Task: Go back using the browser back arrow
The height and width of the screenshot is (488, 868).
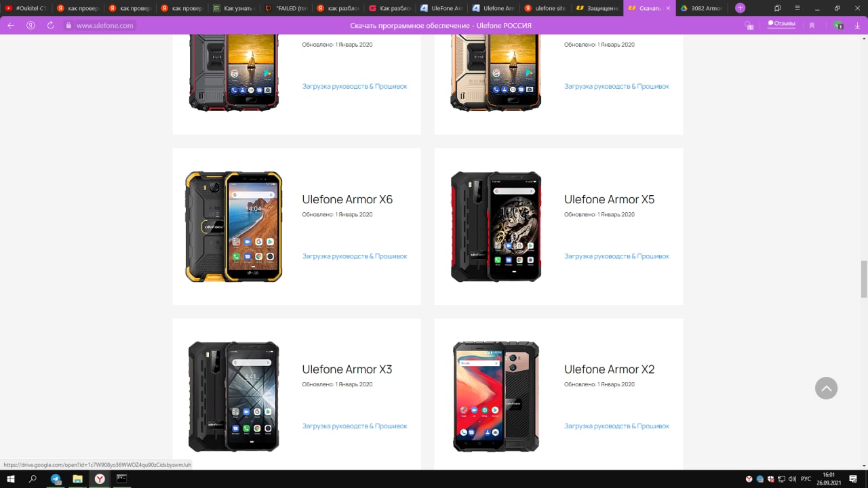Action: tap(10, 25)
